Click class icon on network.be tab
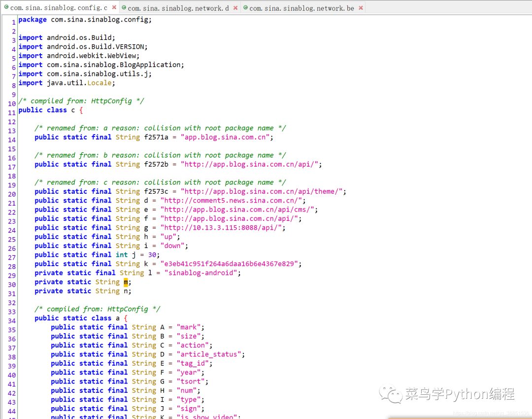 pyautogui.click(x=245, y=7)
